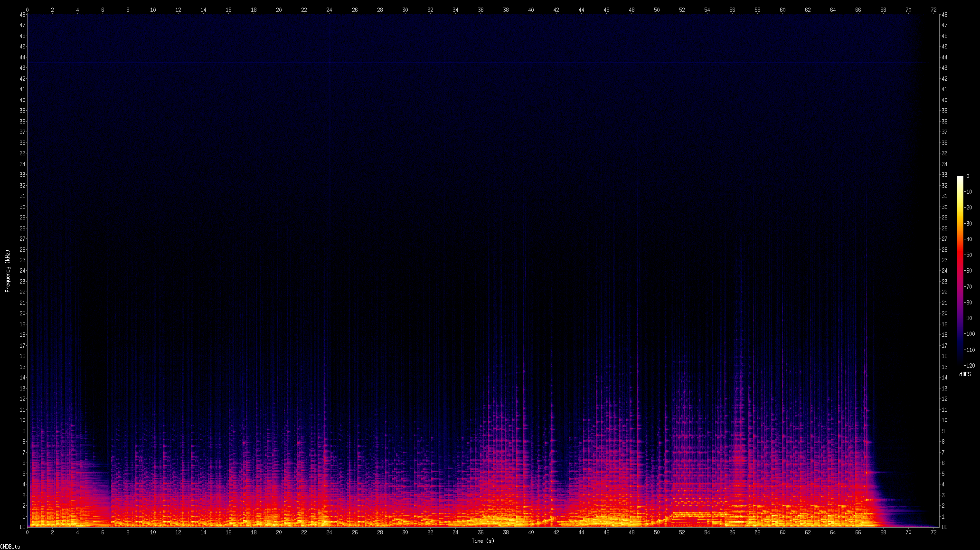This screenshot has height=550, width=980.
Task: Click the "-80" label on the dBFS color scale
Action: (968, 303)
